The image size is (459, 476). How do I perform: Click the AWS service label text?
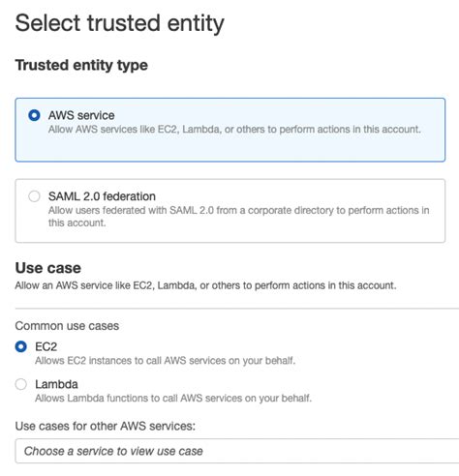click(81, 115)
